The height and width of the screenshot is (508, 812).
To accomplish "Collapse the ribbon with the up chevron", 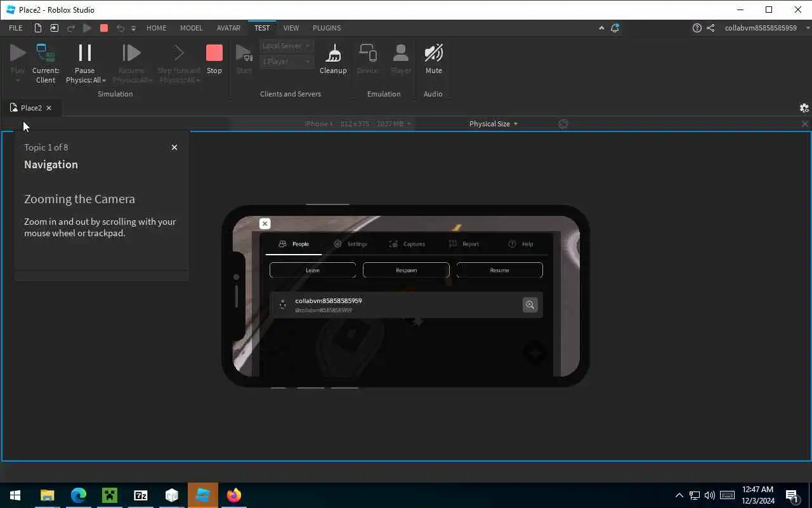I will coord(601,28).
